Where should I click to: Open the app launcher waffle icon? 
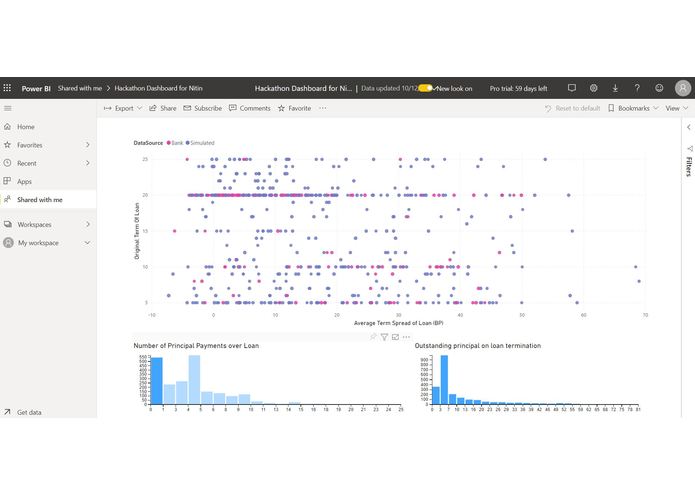click(8, 88)
